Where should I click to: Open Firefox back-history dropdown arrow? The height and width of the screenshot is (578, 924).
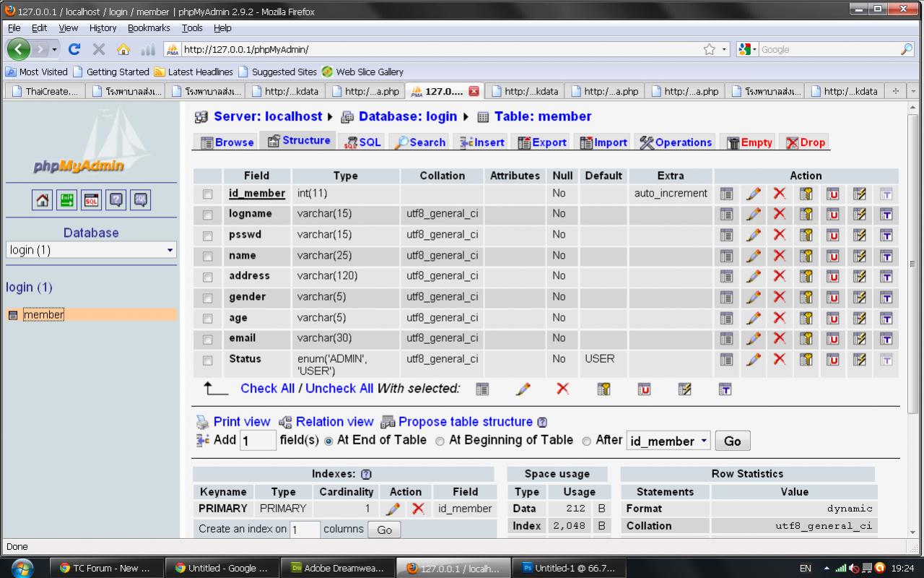click(54, 49)
